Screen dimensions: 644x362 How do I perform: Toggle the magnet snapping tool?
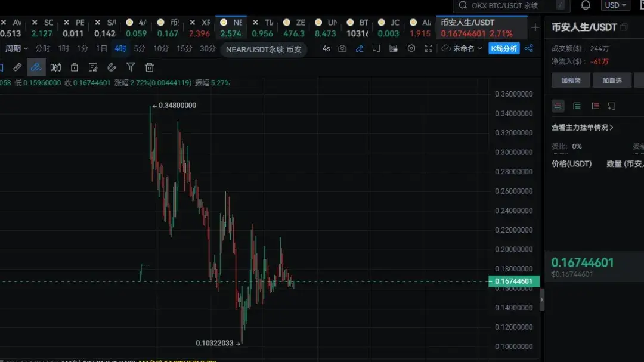(x=112, y=67)
